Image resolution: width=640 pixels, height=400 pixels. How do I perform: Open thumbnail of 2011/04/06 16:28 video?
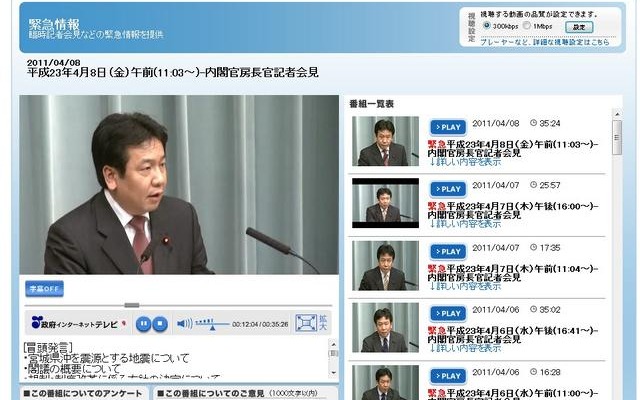tap(385, 382)
